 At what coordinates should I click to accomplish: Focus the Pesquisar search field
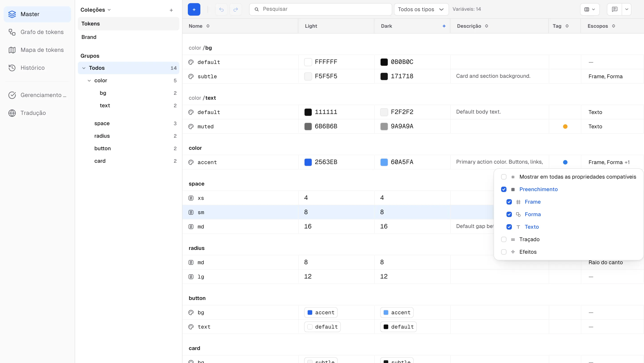320,9
